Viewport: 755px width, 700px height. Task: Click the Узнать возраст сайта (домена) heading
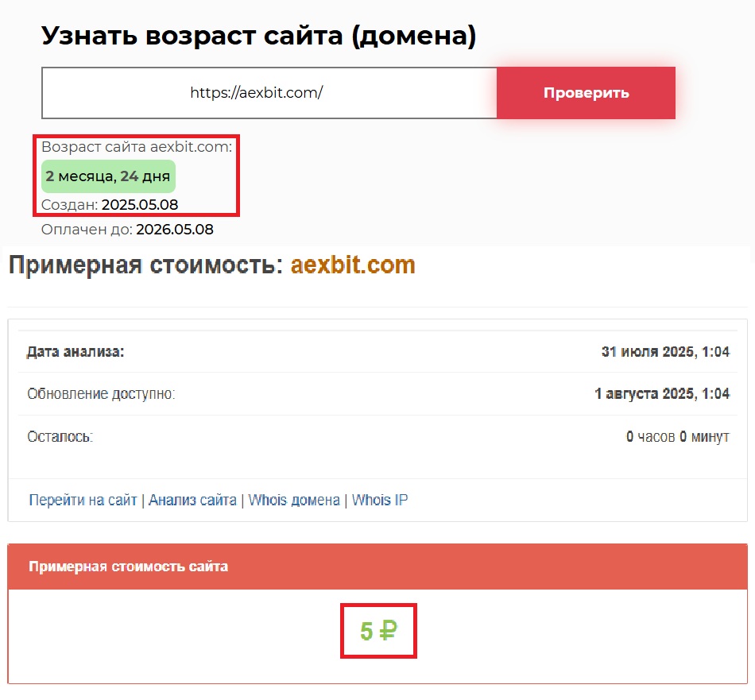click(258, 36)
